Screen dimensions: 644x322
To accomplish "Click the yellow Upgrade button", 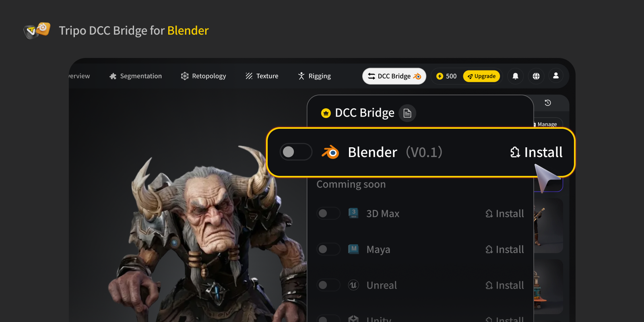I will point(481,76).
